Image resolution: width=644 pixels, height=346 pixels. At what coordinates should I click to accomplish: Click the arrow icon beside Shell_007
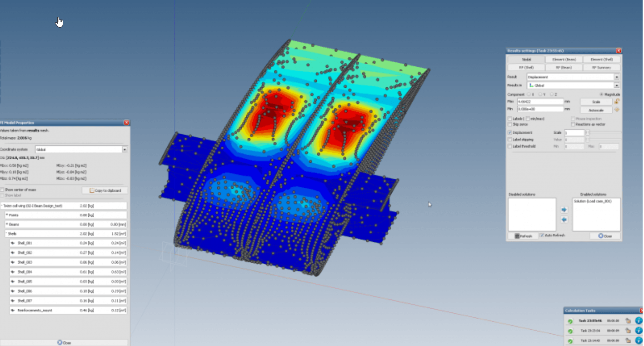click(13, 301)
